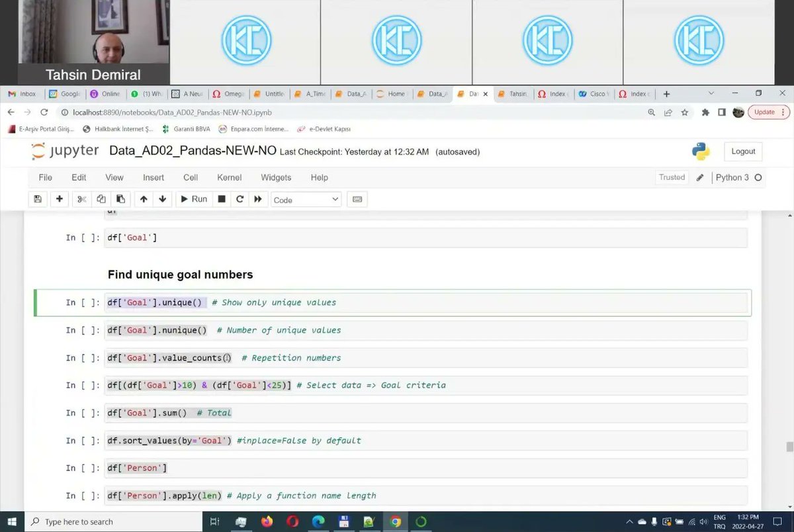Switch to the Inbox Gmail tab
Screen dimensions: 794x532
tap(22, 94)
